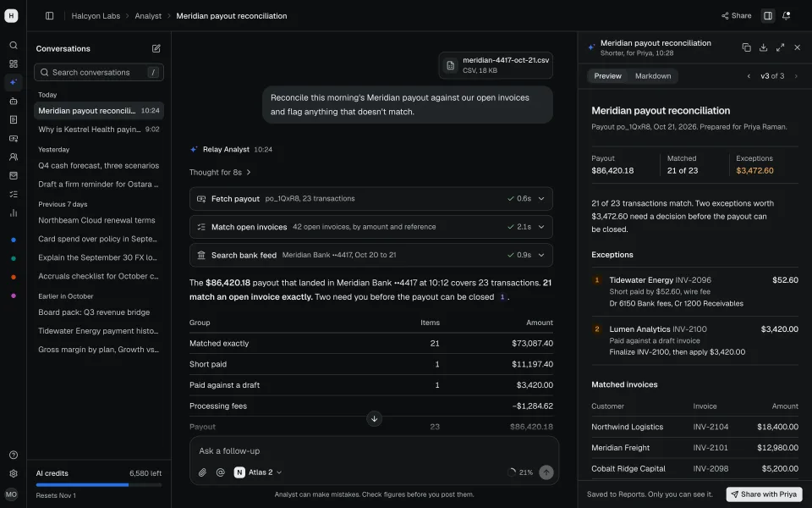Select the orange dot label in left rail

14,277
